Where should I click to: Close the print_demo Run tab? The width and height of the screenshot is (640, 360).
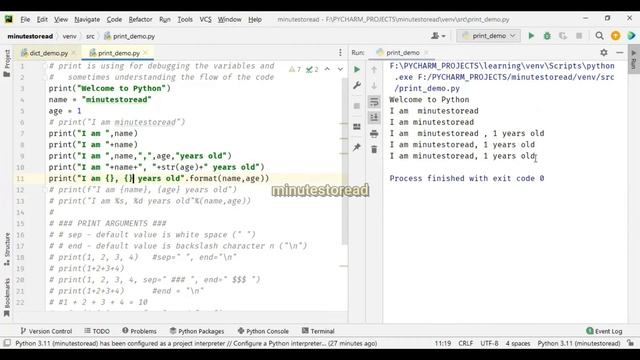click(x=426, y=52)
